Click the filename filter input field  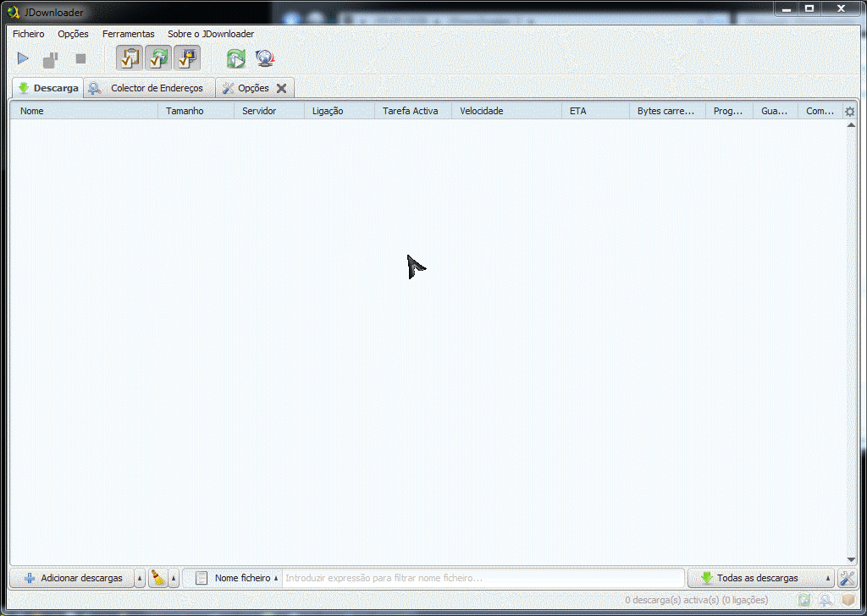(x=483, y=579)
